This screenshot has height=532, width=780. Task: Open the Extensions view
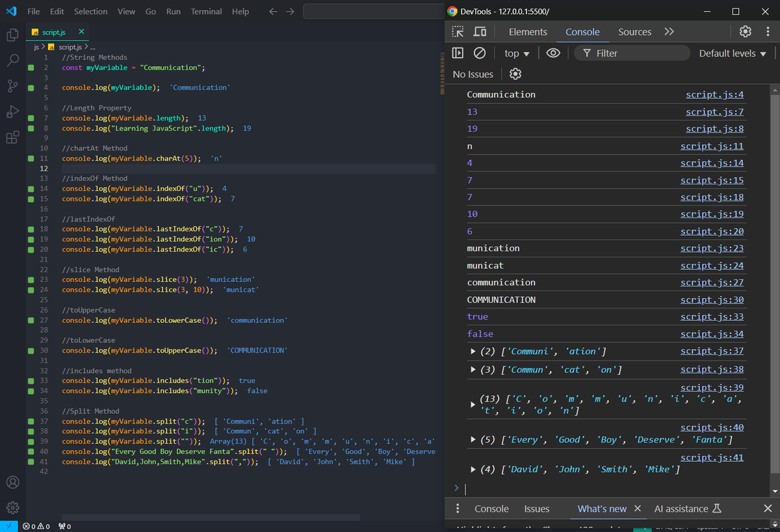(12, 137)
